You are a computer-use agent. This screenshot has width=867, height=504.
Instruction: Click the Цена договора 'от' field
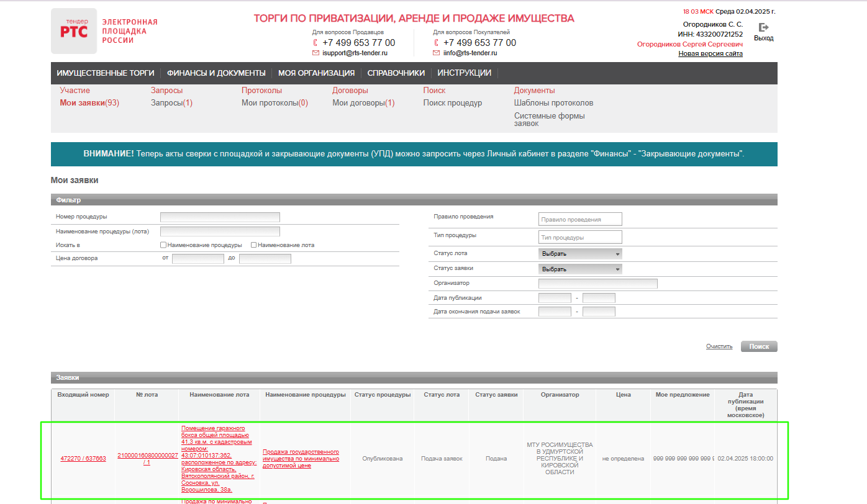click(x=198, y=259)
